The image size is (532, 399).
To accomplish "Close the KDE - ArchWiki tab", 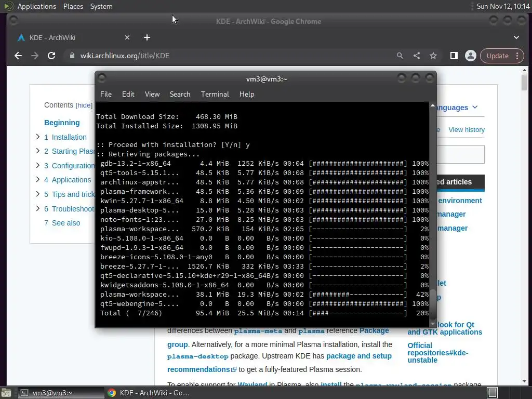I will coord(127,37).
